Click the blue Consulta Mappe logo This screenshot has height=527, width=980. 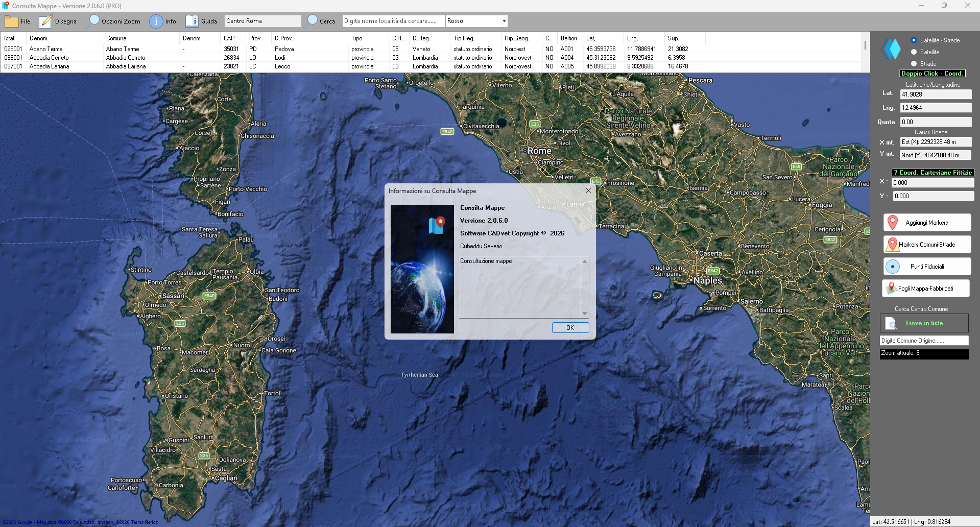click(x=891, y=49)
